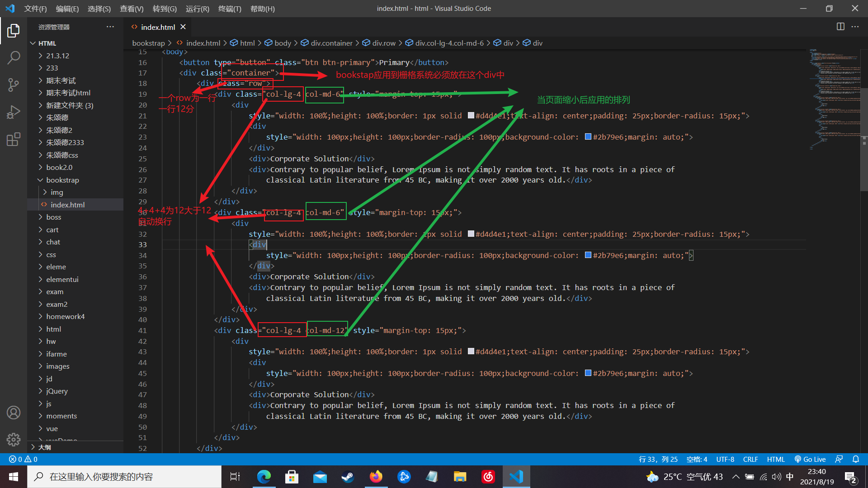Open the 终端(T) menu
868x488 pixels.
pos(230,9)
